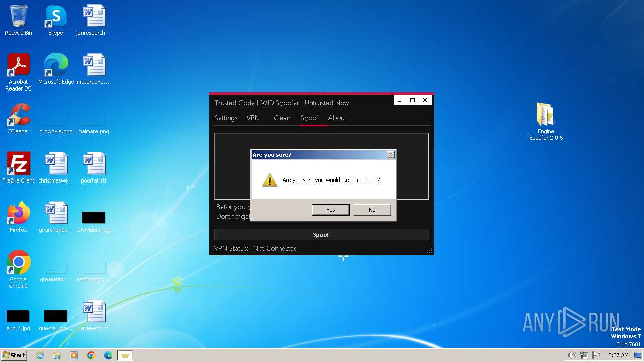Launch Internet Explorer from the taskbar
The height and width of the screenshot is (362, 644).
[40, 355]
